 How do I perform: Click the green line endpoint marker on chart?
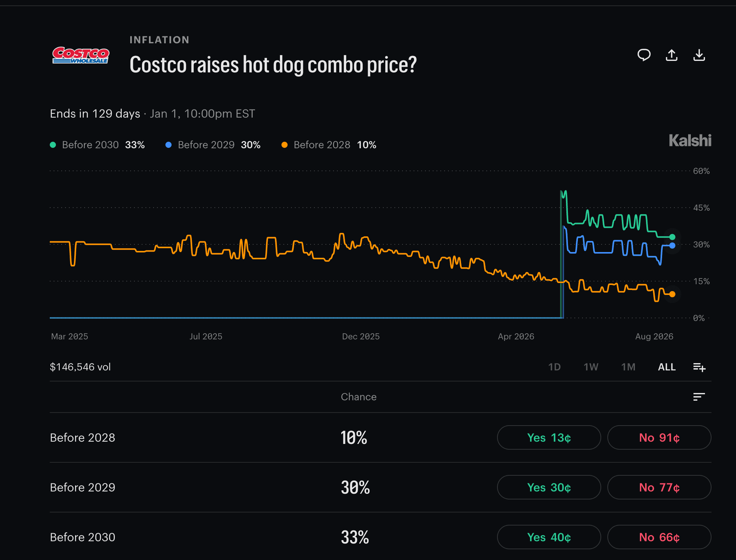coord(672,237)
